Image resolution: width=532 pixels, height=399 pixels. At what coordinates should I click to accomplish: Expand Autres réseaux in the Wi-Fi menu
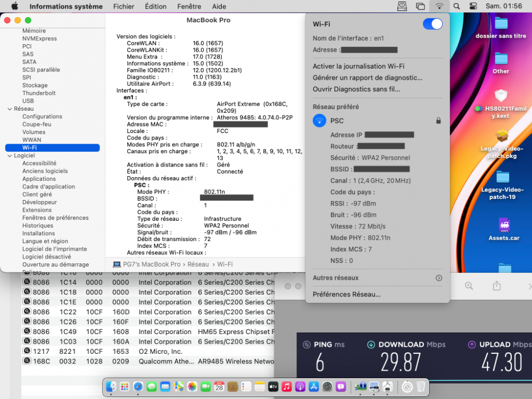(x=439, y=278)
